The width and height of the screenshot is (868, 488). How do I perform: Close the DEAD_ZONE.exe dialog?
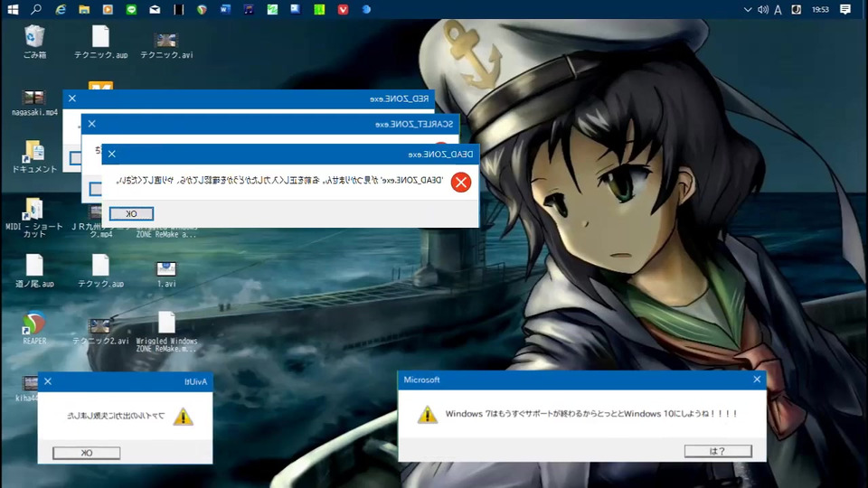[x=112, y=154]
